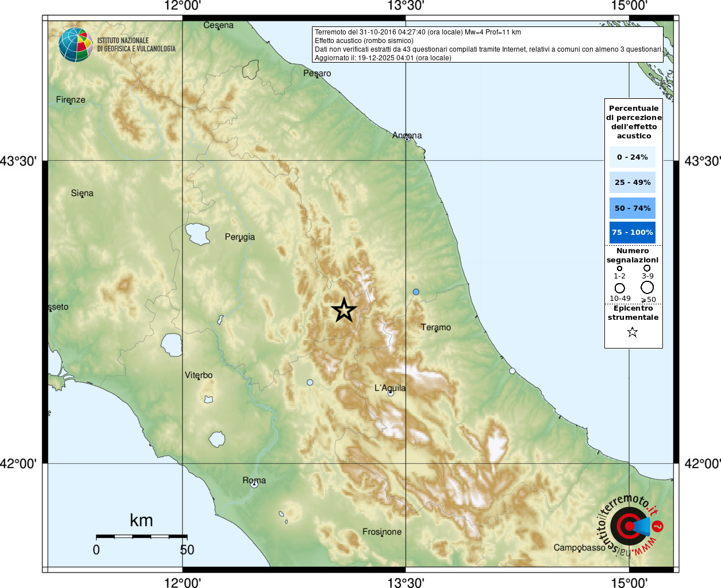Click the Campobasso city label

(x=580, y=548)
